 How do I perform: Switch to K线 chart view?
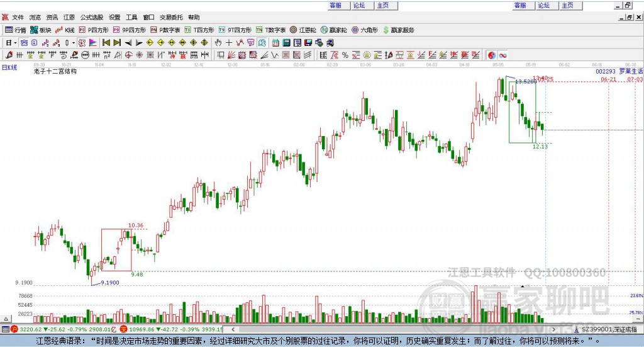click(65, 30)
